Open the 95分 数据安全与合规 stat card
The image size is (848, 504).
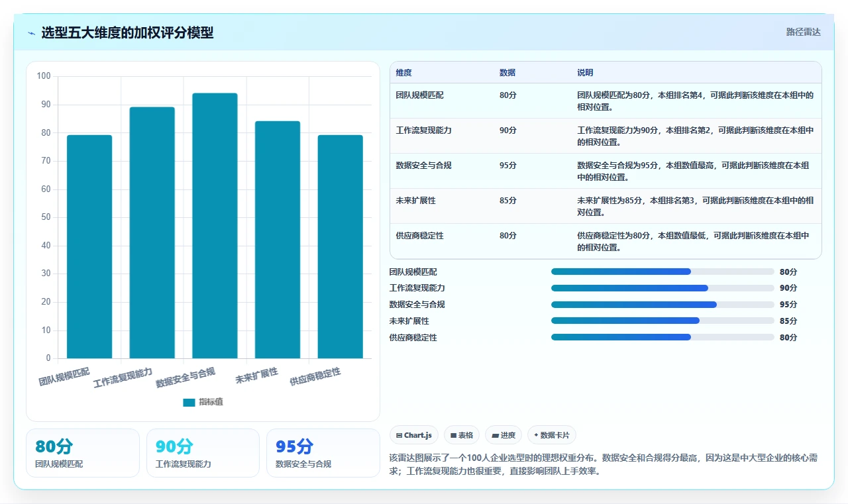pyautogui.click(x=323, y=453)
